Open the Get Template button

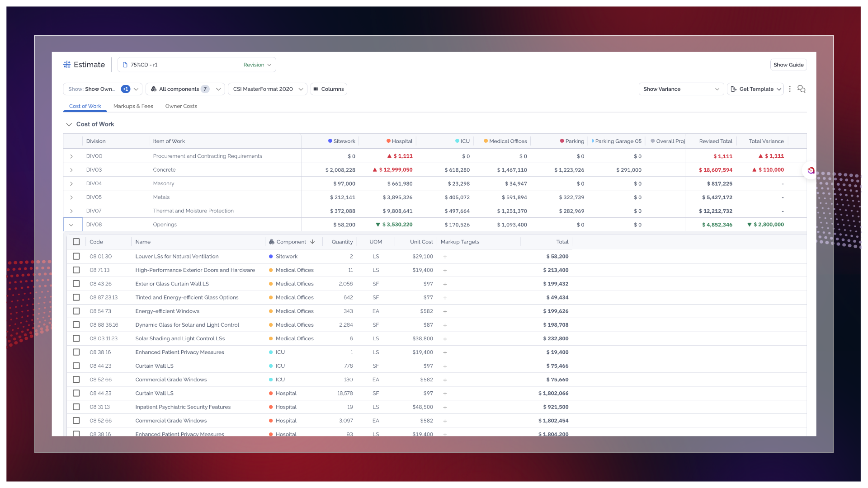(755, 89)
